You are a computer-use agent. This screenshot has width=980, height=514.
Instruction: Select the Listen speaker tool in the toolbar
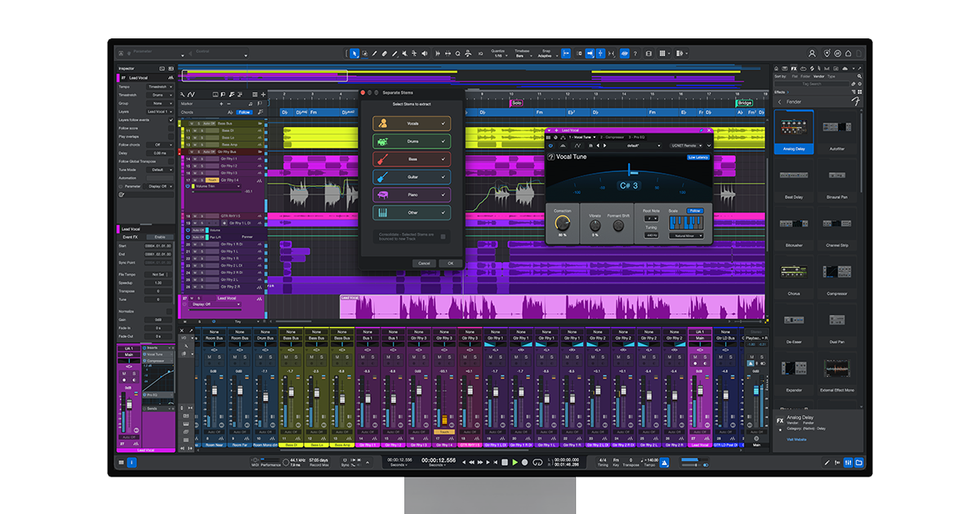point(425,53)
